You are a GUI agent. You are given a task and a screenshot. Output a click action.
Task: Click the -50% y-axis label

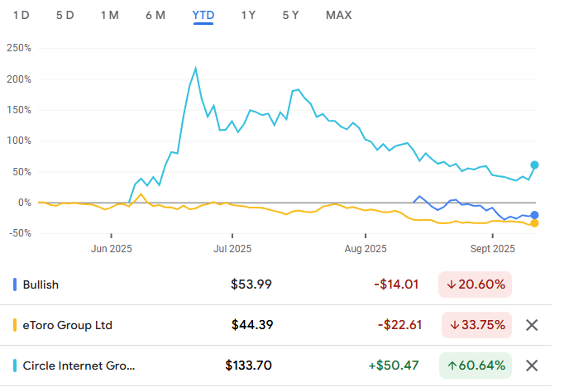[21, 233]
